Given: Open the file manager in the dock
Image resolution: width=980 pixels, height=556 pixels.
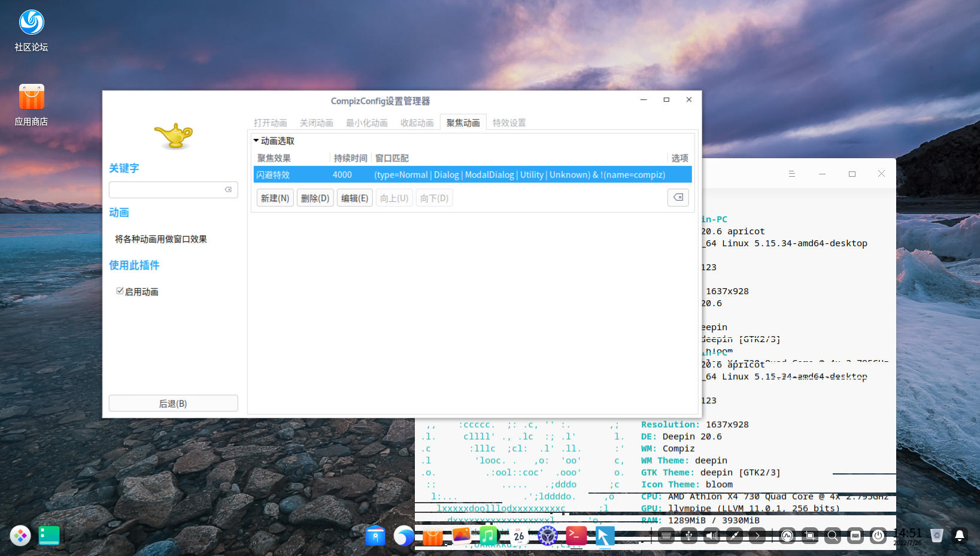Looking at the screenshot, I should coord(375,536).
